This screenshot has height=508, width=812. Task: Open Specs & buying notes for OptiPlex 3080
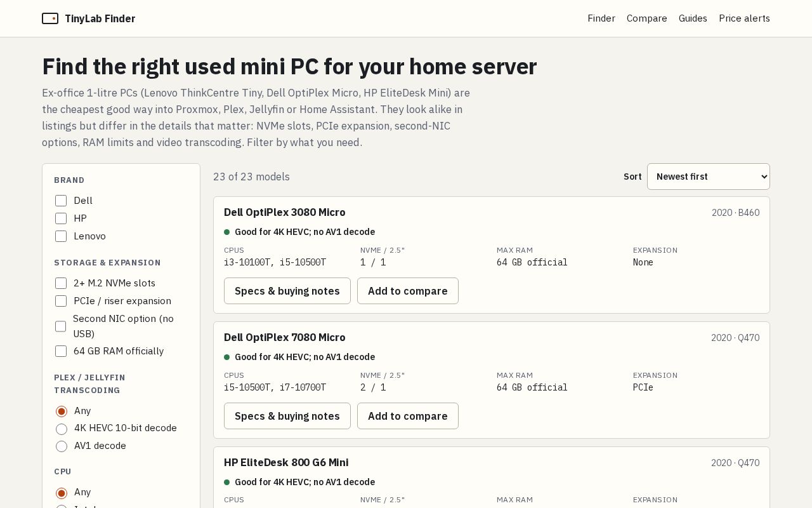[287, 291]
